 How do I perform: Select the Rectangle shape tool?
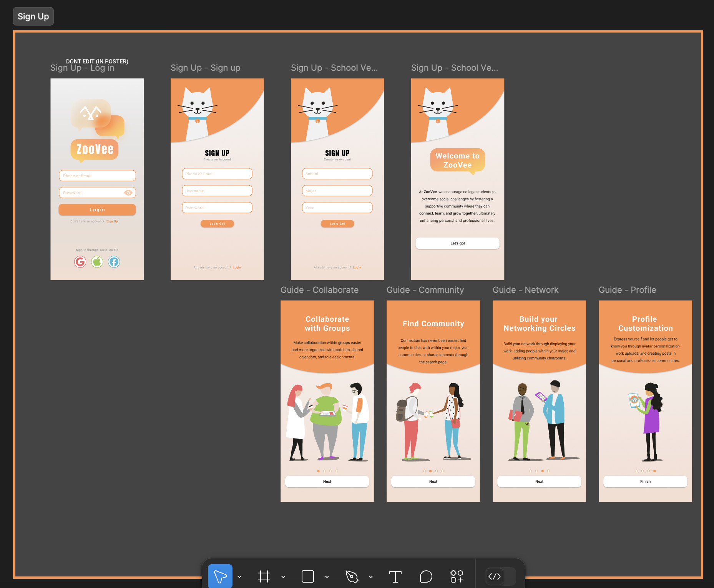[x=308, y=576]
